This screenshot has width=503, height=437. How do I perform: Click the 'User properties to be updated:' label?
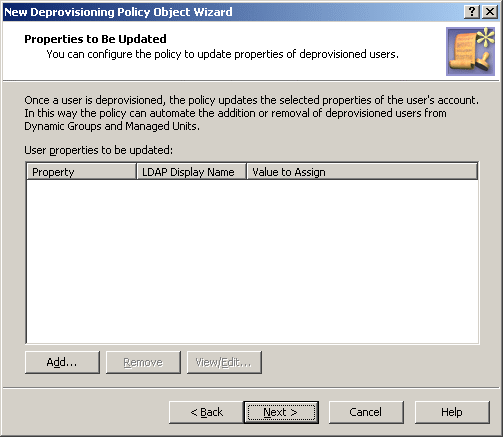click(99, 150)
